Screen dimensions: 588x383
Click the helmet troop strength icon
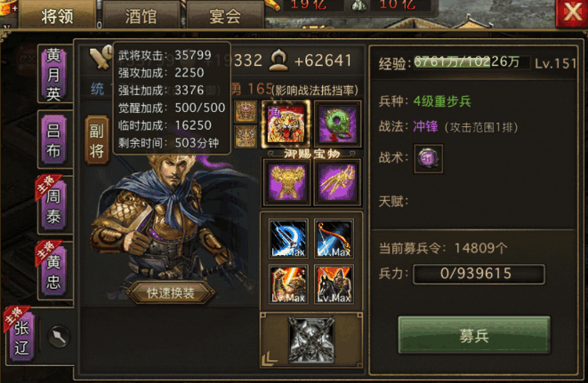[x=278, y=60]
